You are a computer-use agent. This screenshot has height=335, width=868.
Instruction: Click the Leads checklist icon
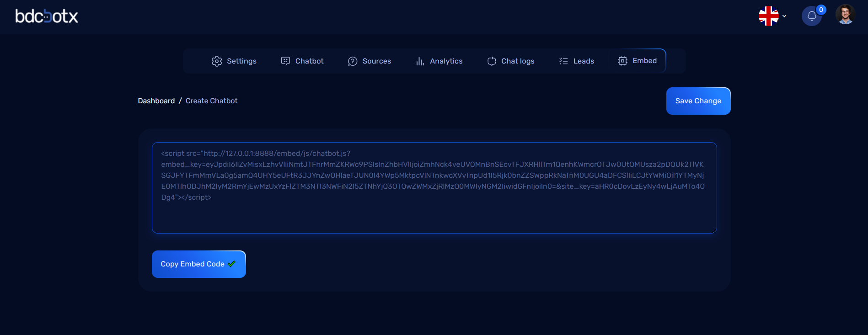coord(563,61)
